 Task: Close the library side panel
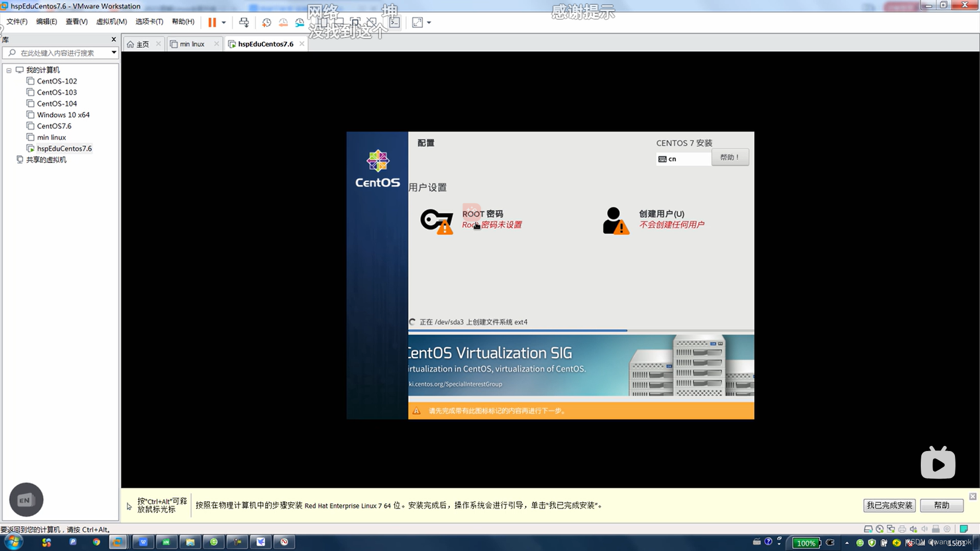point(113,39)
